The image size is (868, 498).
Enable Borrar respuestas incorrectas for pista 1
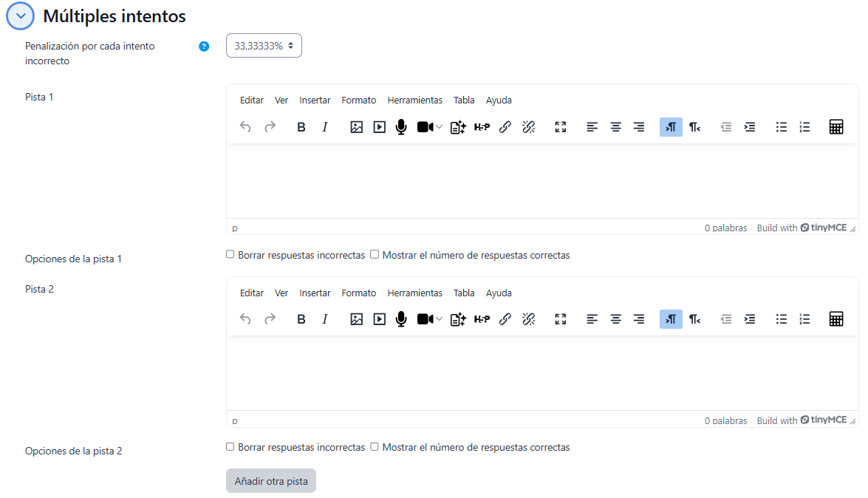[230, 255]
